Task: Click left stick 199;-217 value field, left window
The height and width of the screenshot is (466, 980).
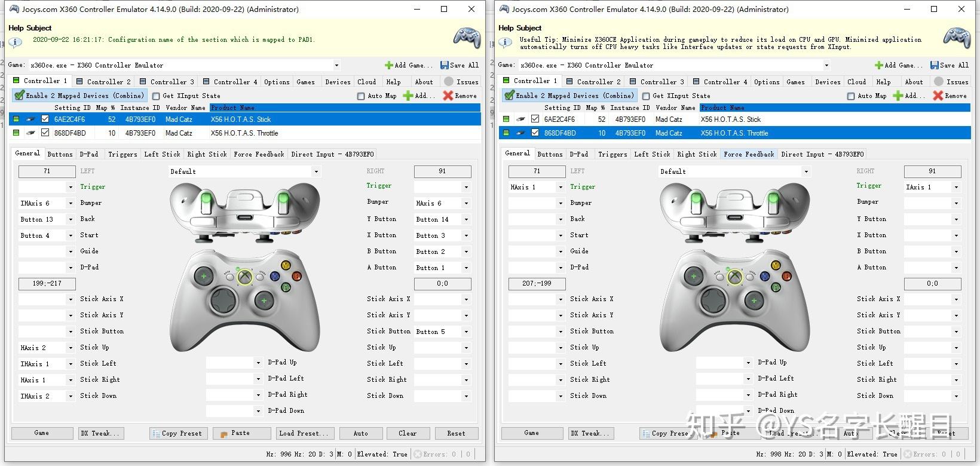Action: click(x=47, y=284)
